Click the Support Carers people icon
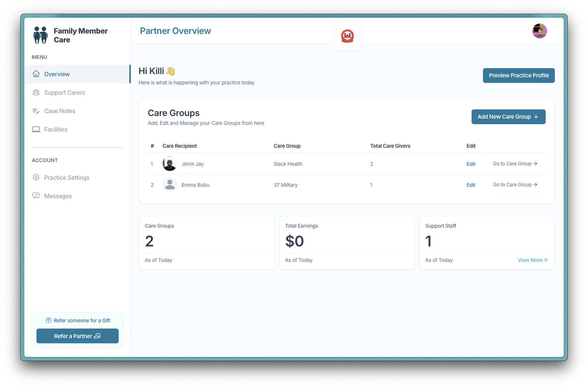Viewport: 588px width, 388px height. coord(36,92)
